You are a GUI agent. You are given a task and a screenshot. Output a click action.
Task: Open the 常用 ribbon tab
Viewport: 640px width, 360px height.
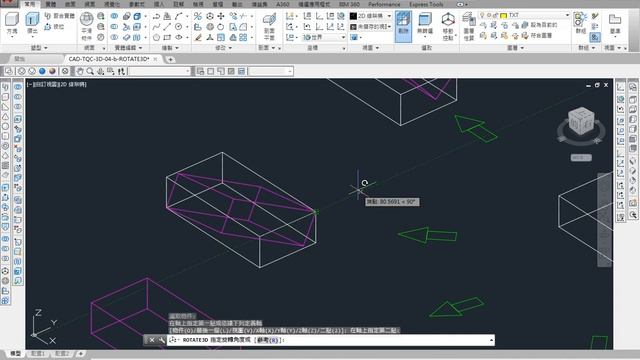tap(29, 4)
